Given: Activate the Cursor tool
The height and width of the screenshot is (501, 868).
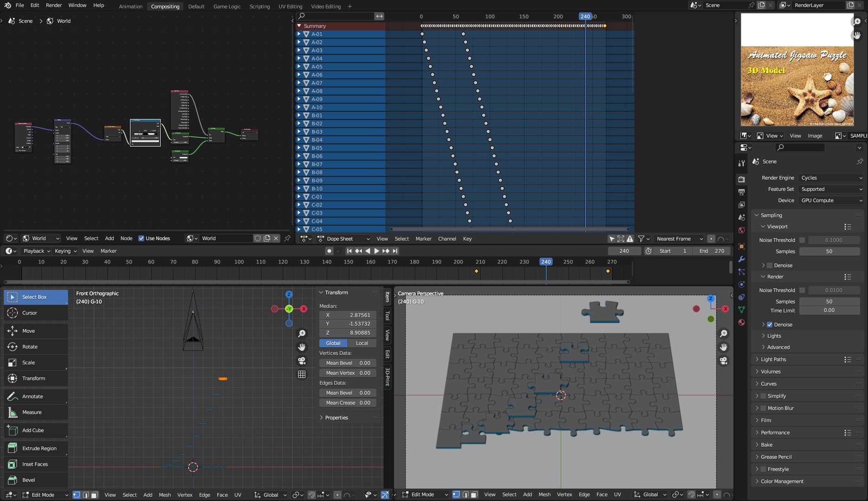Looking at the screenshot, I should tap(36, 313).
